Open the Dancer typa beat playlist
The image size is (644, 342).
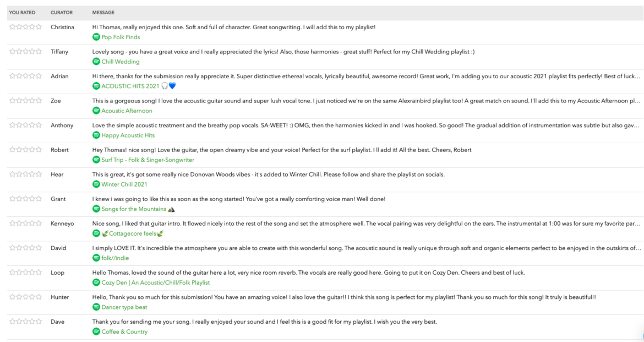pos(124,307)
